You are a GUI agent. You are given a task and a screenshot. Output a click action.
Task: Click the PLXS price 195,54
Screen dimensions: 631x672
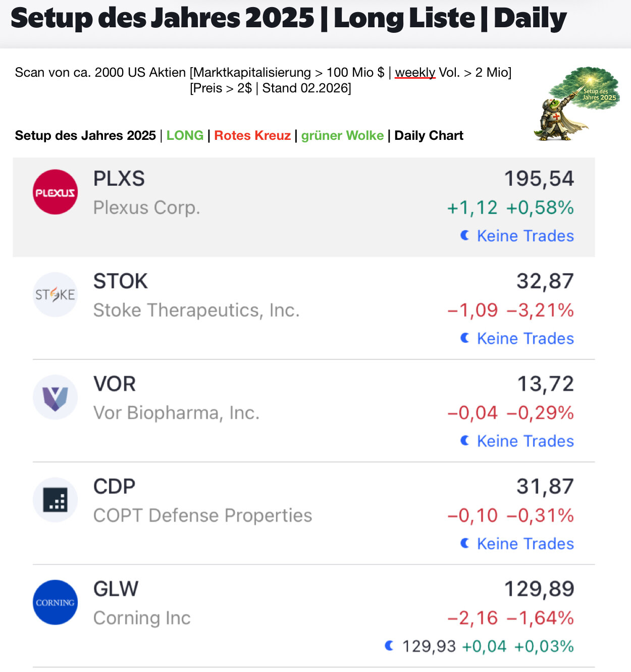(539, 179)
